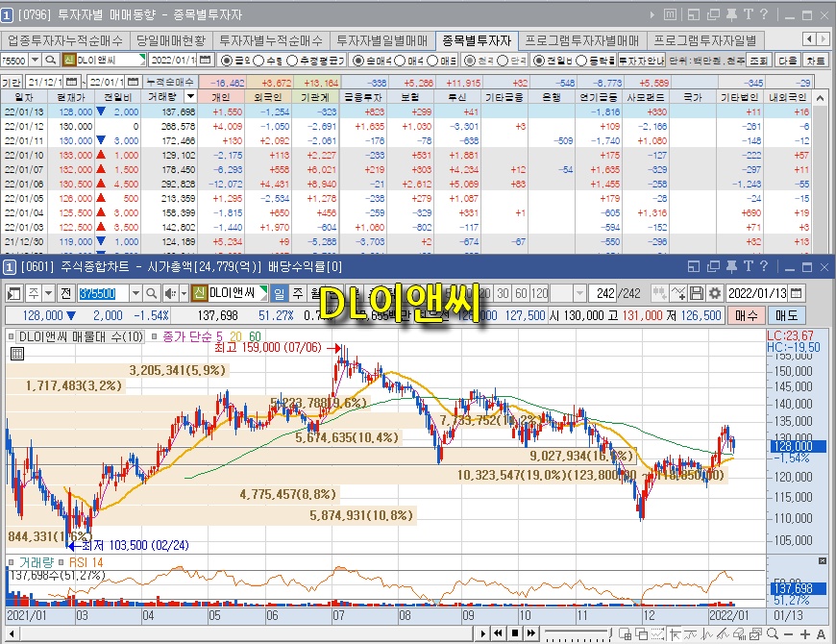This screenshot has width=836, height=644.
Task: Open calendar for period start date 21/12/1
Action: pos(71,82)
